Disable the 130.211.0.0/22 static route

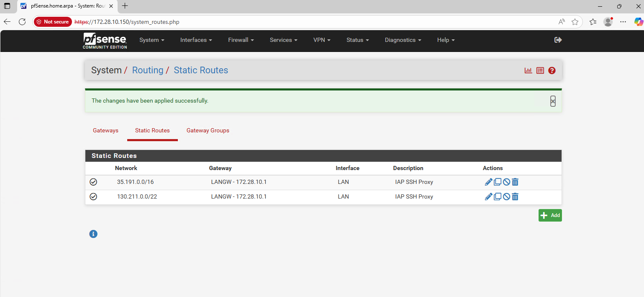(506, 197)
